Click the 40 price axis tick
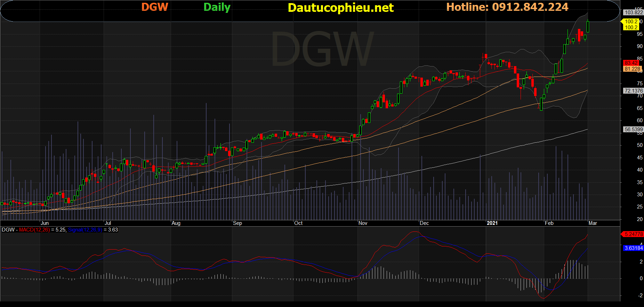Image resolution: width=644 pixels, height=307 pixels. click(x=639, y=170)
